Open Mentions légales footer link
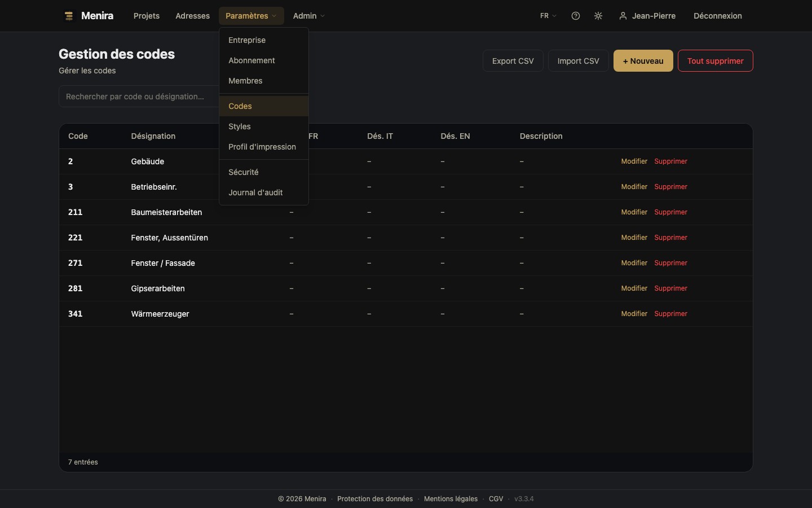This screenshot has width=812, height=508. [451, 499]
